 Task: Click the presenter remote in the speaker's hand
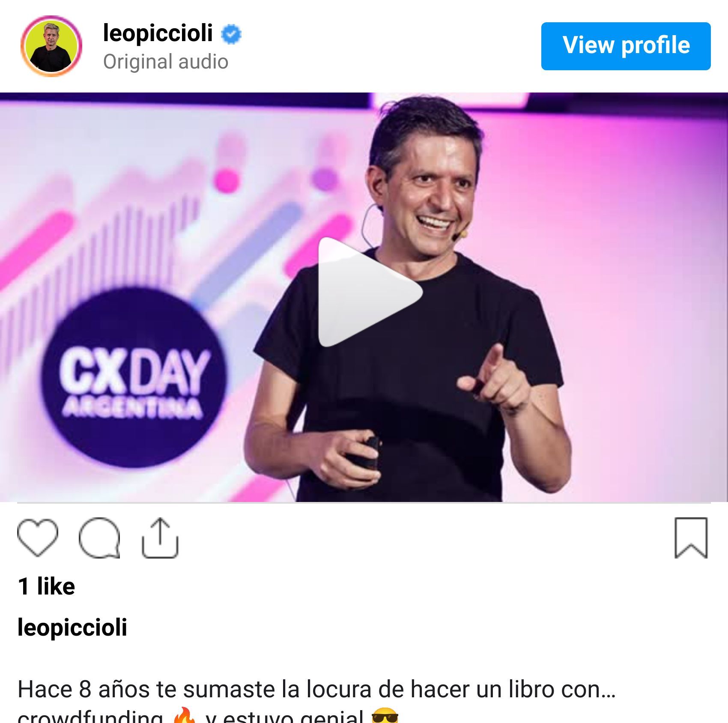(367, 454)
